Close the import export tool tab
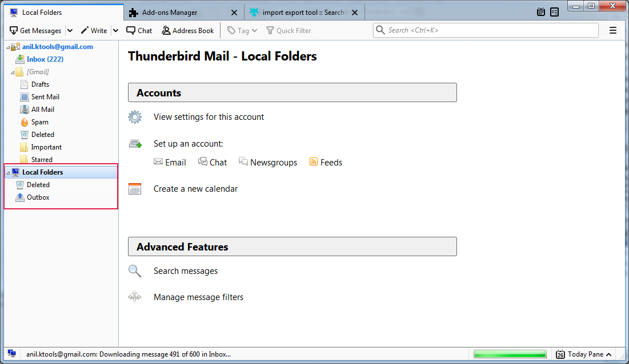 coord(355,13)
